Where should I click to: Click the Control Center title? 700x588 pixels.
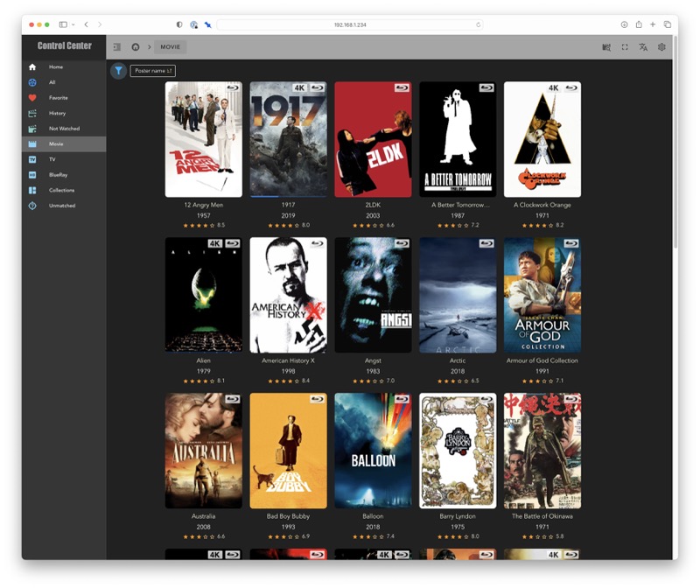64,45
